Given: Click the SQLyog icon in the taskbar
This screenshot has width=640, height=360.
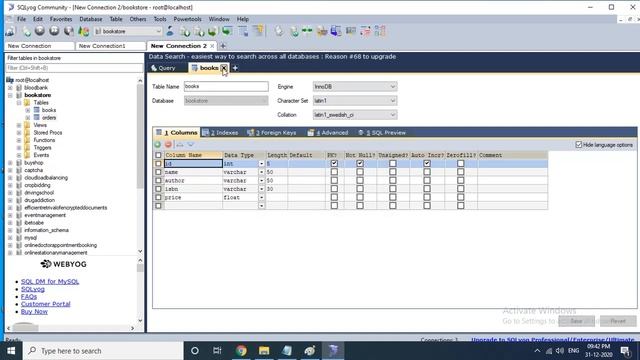Looking at the screenshot, I should point(333,351).
